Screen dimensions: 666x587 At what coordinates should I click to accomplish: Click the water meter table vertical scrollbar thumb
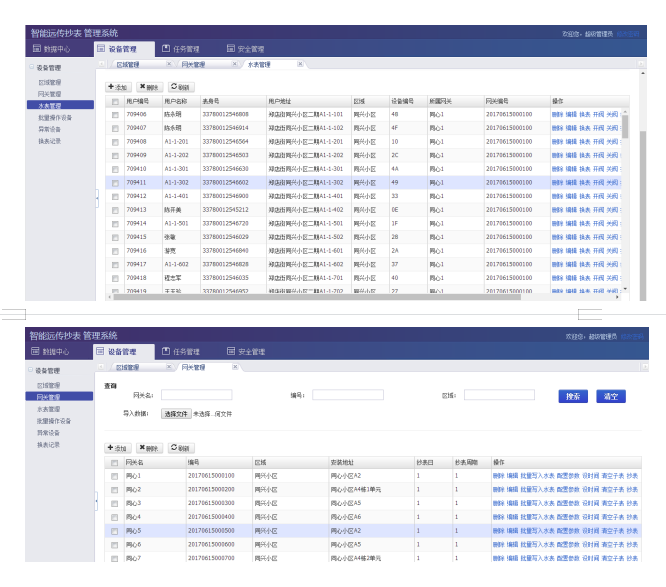(625, 127)
